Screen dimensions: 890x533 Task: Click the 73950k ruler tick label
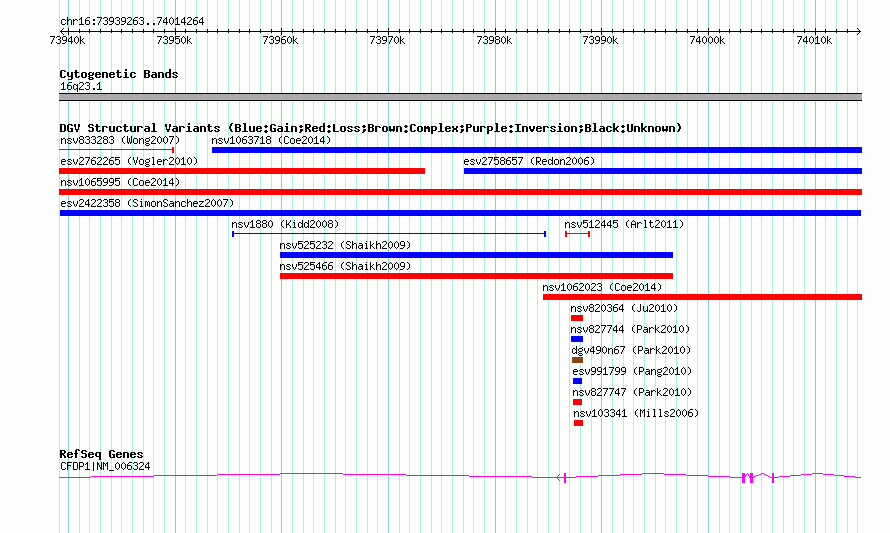tap(174, 40)
